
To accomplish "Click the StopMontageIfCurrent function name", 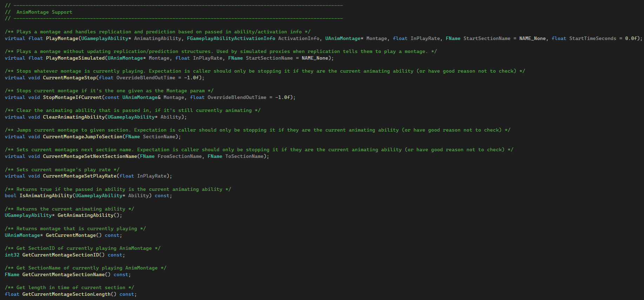I will [72, 97].
